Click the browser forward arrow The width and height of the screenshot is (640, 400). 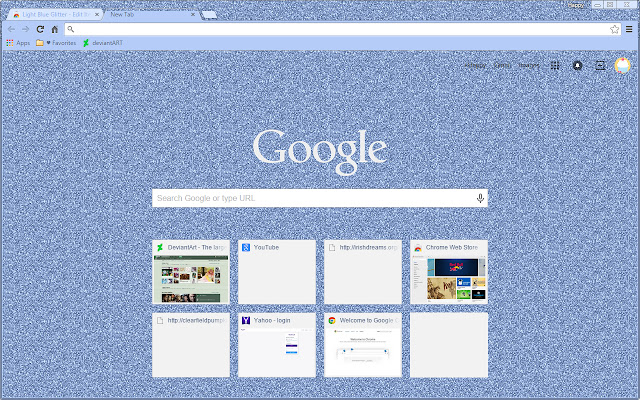point(26,29)
